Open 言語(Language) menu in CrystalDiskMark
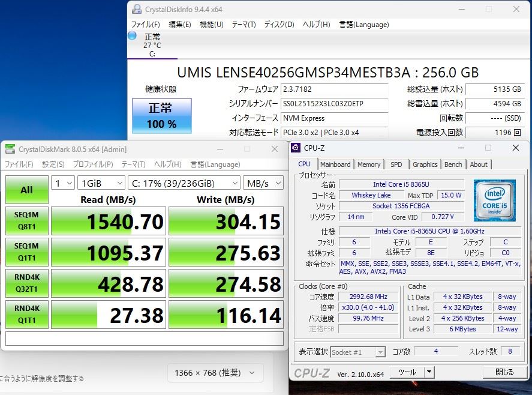This screenshot has height=395, width=532. point(215,164)
